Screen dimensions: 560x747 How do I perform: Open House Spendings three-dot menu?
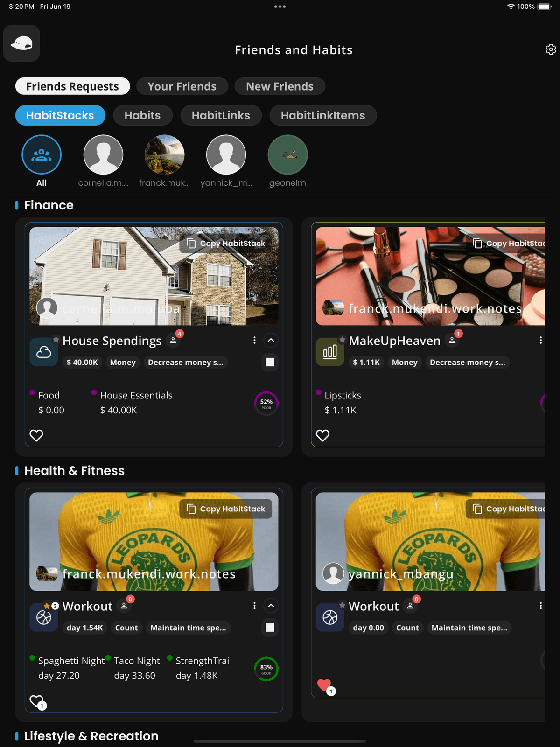[x=254, y=340]
